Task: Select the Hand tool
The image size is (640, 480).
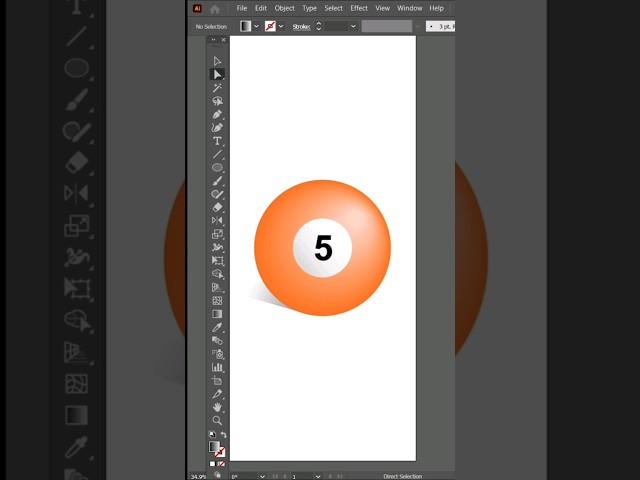Action: point(217,408)
